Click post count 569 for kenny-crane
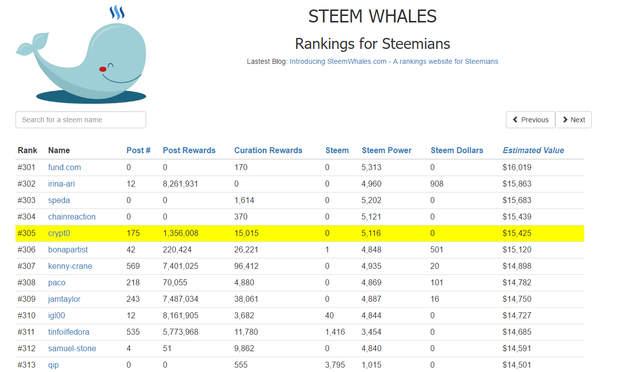 click(133, 266)
